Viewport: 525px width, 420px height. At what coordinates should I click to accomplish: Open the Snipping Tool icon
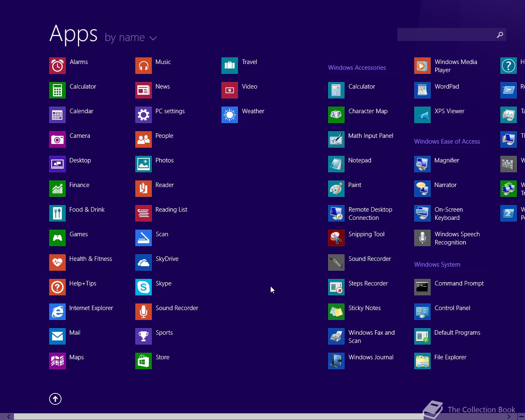click(x=336, y=238)
